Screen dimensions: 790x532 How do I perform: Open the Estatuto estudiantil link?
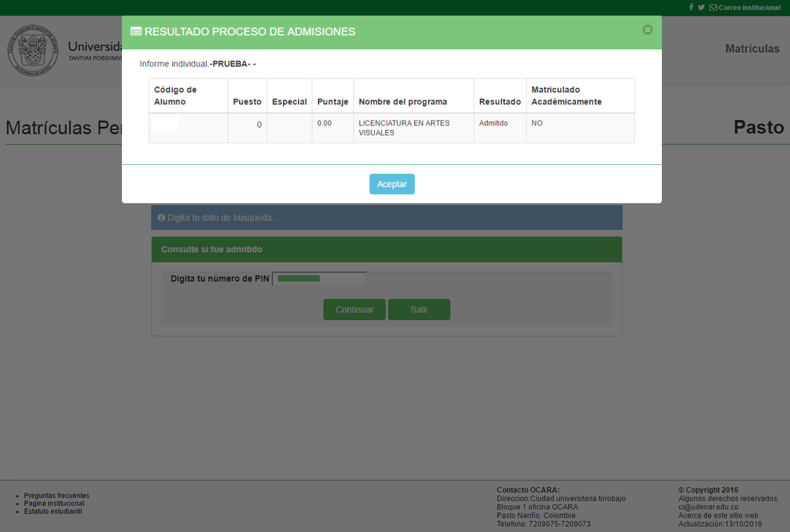pyautogui.click(x=53, y=511)
